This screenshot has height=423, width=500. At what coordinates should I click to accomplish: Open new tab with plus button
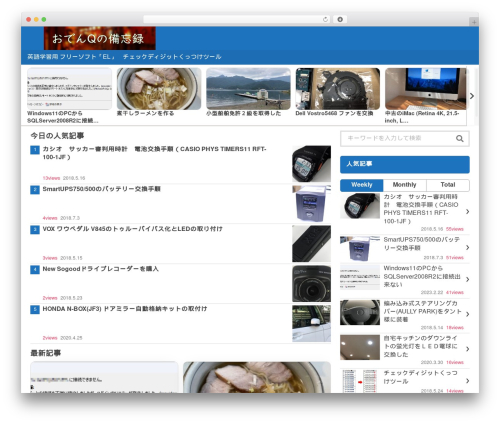[x=474, y=22]
